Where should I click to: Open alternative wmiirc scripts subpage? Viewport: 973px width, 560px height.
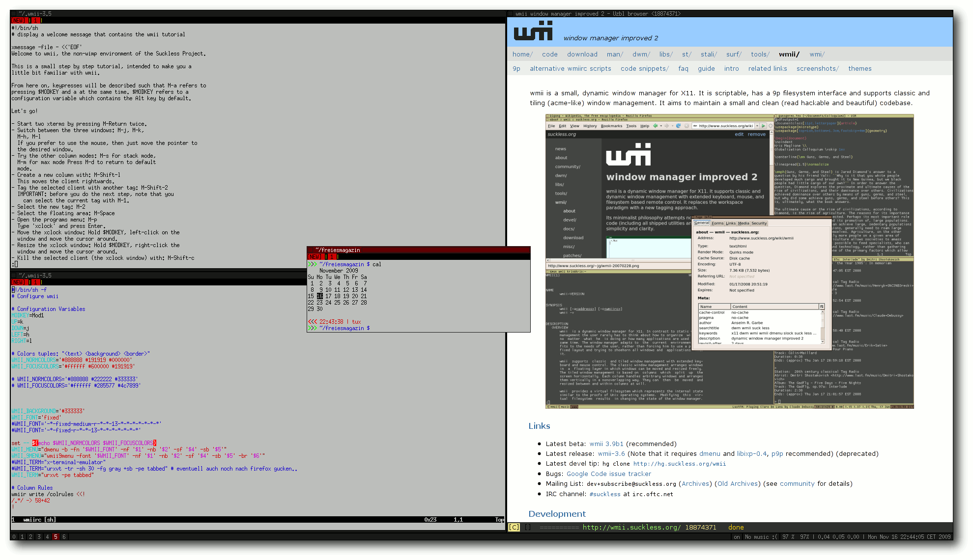click(x=570, y=68)
